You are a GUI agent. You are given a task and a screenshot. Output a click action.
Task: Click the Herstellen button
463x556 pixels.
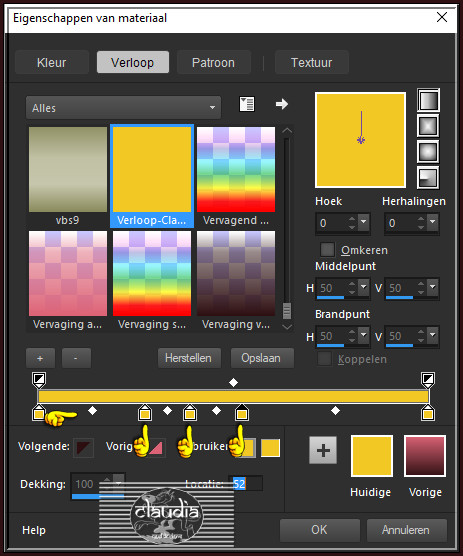(189, 358)
